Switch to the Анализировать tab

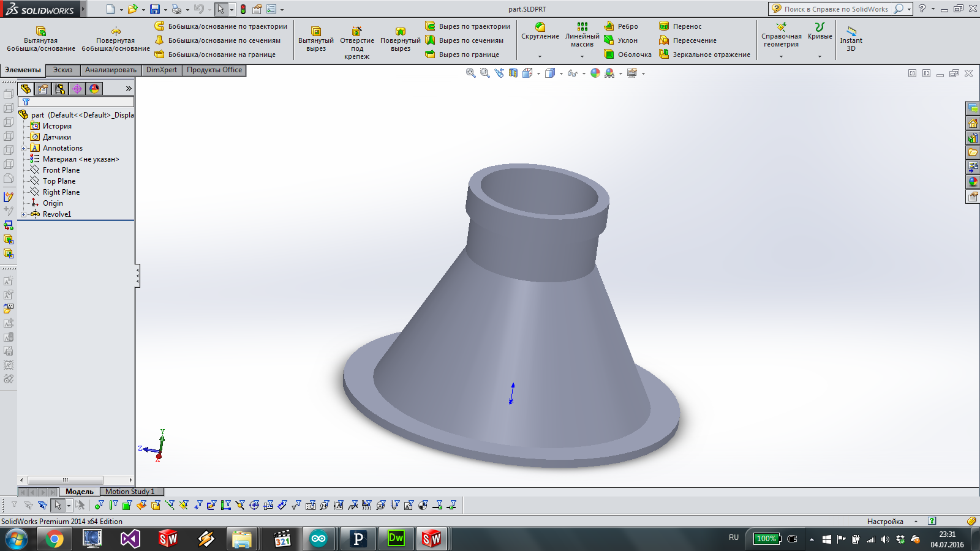pos(111,70)
